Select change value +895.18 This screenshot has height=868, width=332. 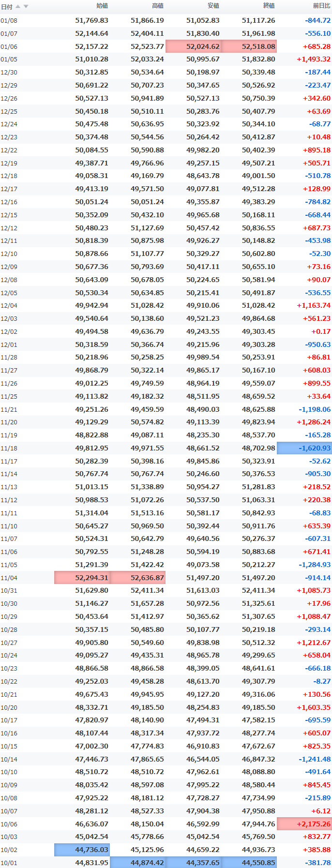pos(317,150)
